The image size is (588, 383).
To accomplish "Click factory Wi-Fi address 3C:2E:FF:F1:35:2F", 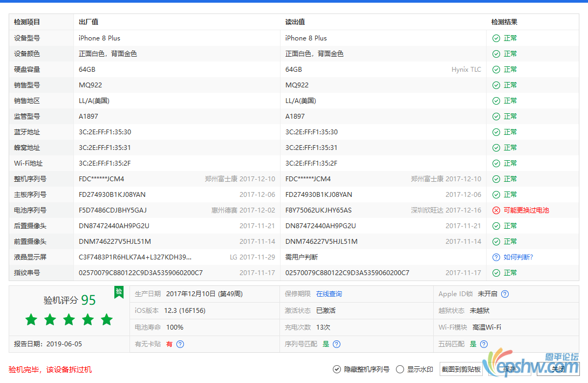I will coord(105,163).
